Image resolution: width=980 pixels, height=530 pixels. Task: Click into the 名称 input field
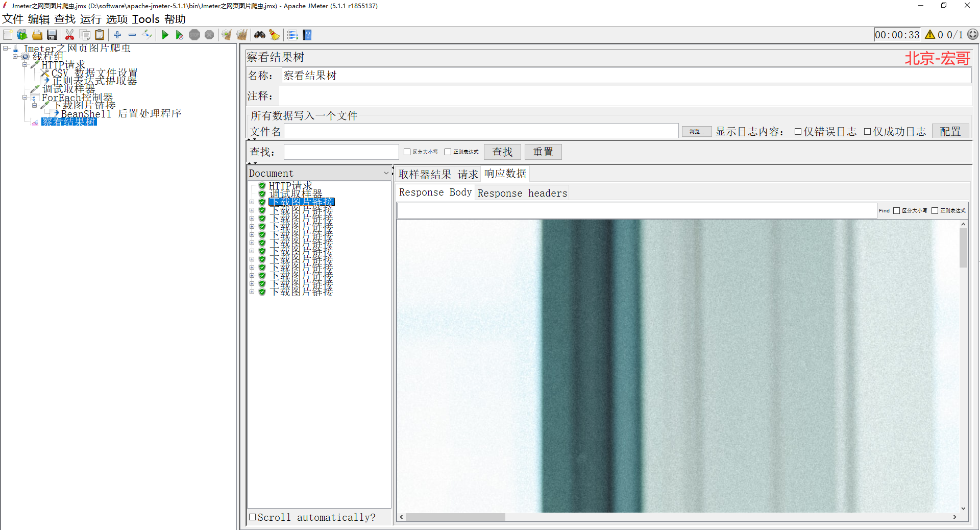(x=626, y=76)
